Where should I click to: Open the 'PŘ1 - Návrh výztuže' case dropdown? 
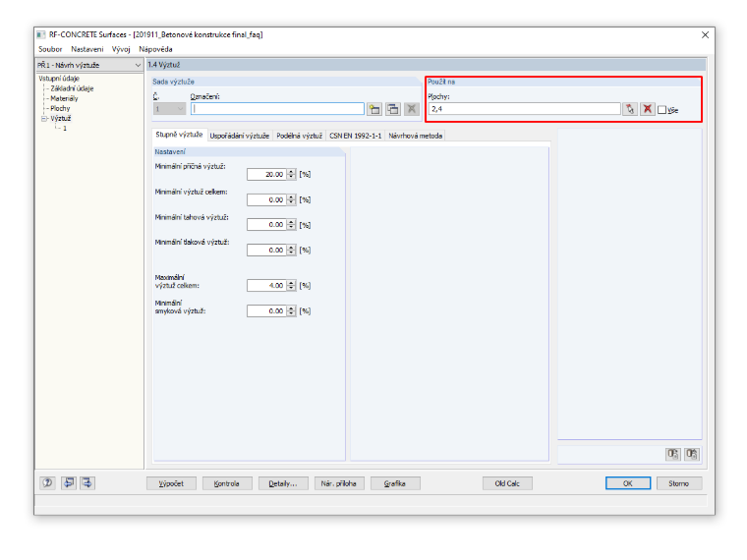pos(89,65)
